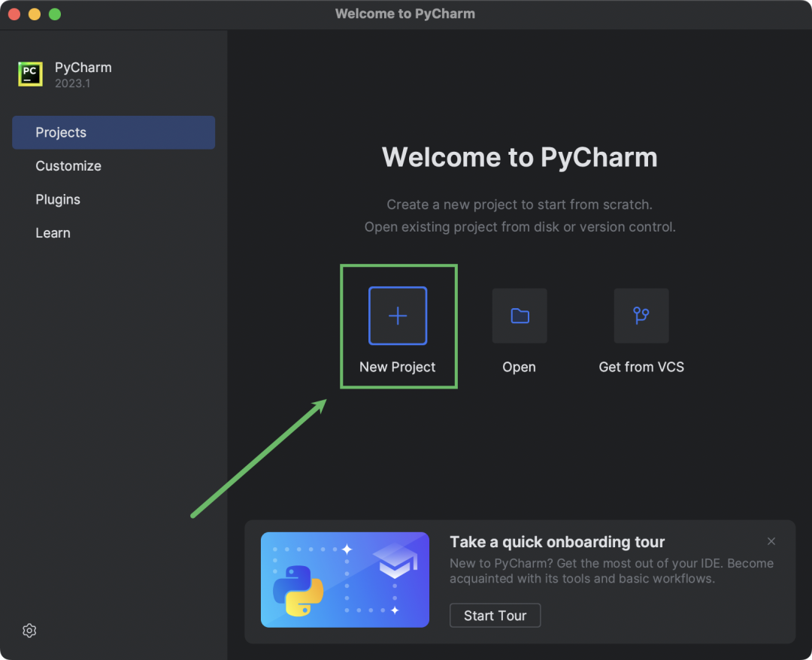Open settings gear in sidebar bottom

[29, 630]
